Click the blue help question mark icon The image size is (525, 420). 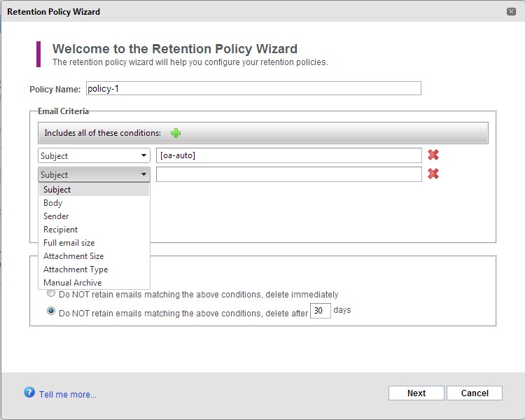(29, 392)
